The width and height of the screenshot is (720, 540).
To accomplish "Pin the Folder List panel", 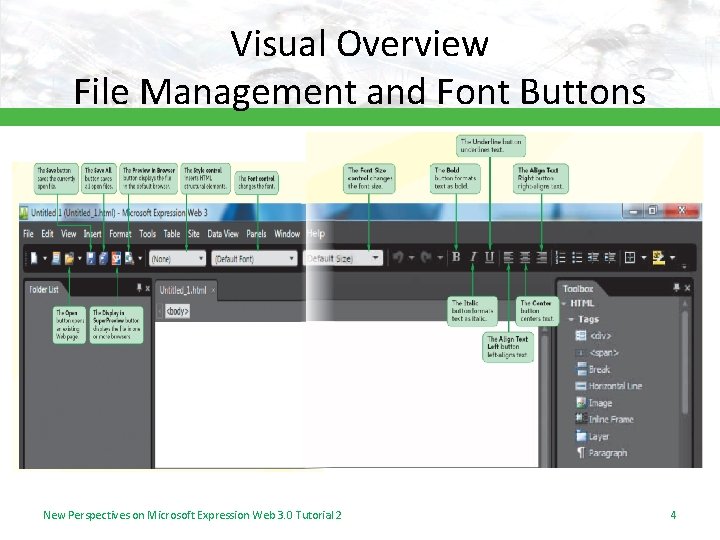I will coord(139,288).
